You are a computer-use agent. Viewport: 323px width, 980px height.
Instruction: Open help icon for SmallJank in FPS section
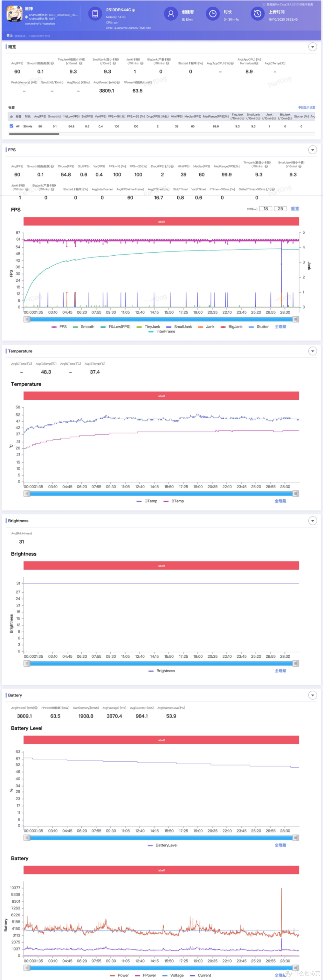pyautogui.click(x=300, y=167)
